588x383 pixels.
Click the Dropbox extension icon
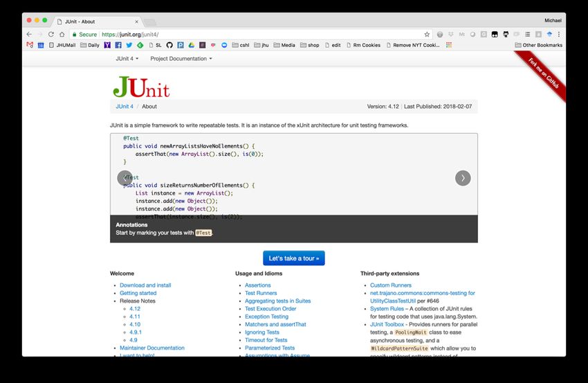451,34
